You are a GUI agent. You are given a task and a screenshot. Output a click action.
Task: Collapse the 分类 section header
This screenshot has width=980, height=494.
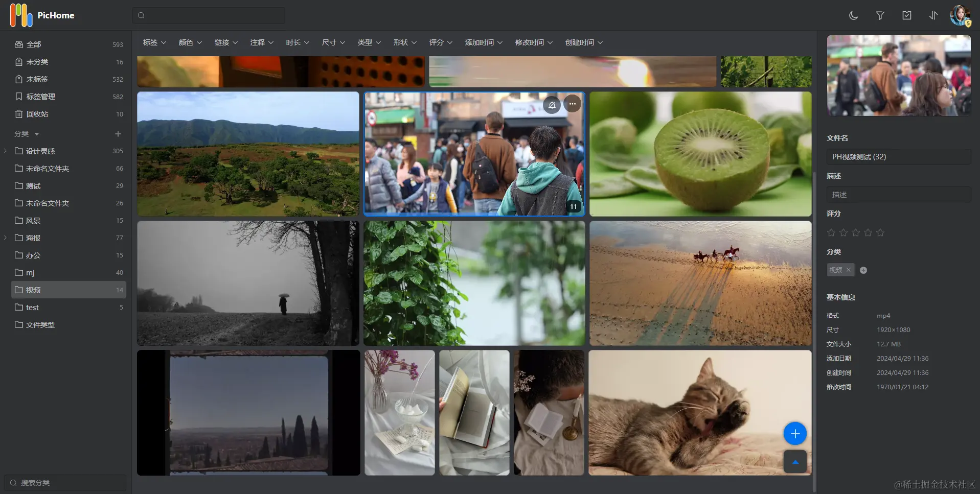tap(27, 134)
